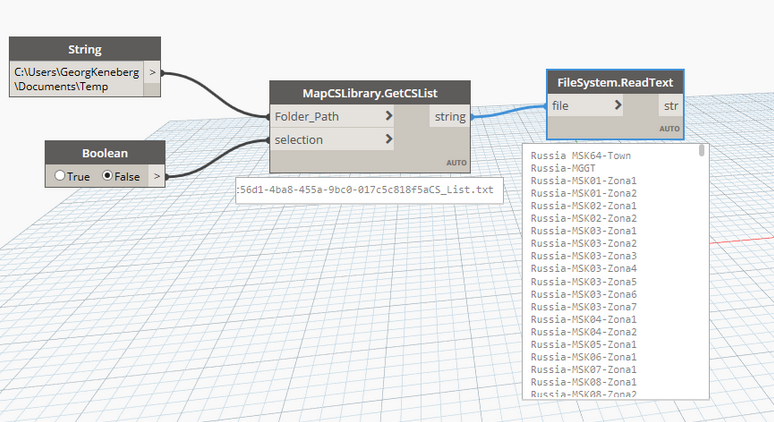Click the preview list scrollbar thumb
The image size is (774, 422).
click(702, 150)
